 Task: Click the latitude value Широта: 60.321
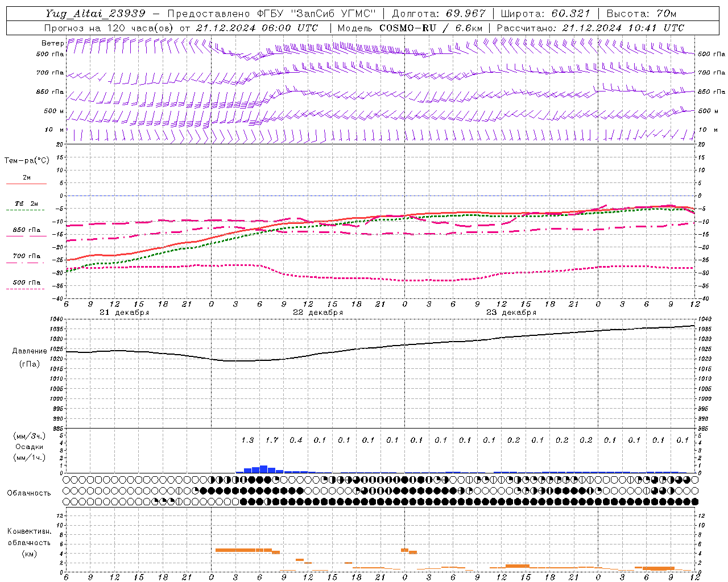coord(545,14)
